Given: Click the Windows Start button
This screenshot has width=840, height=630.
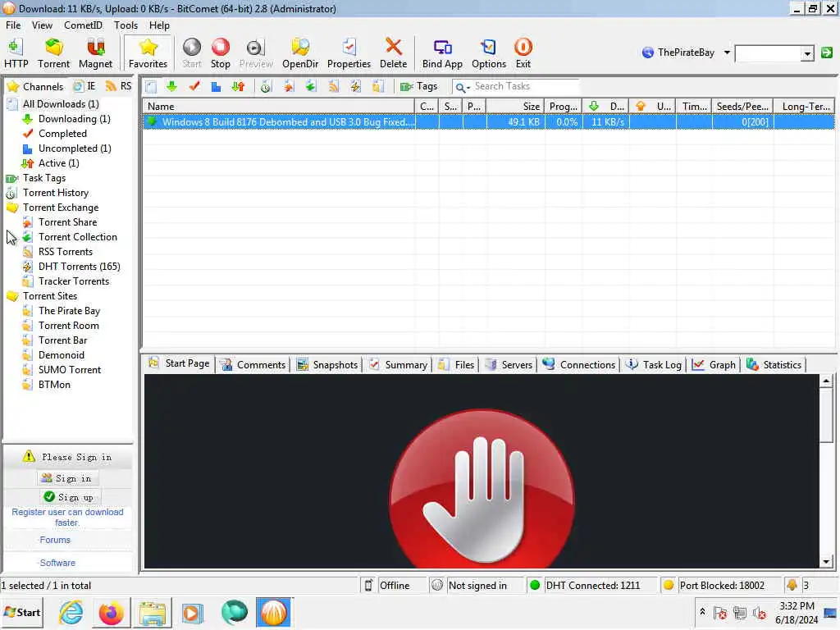Looking at the screenshot, I should [x=22, y=612].
